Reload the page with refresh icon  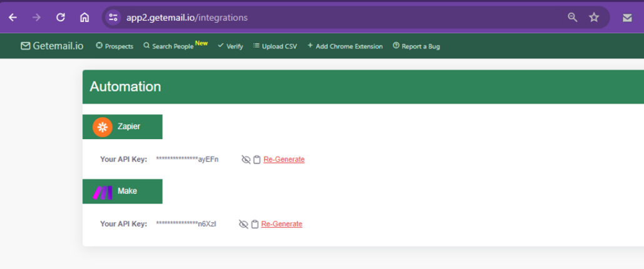pos(61,17)
